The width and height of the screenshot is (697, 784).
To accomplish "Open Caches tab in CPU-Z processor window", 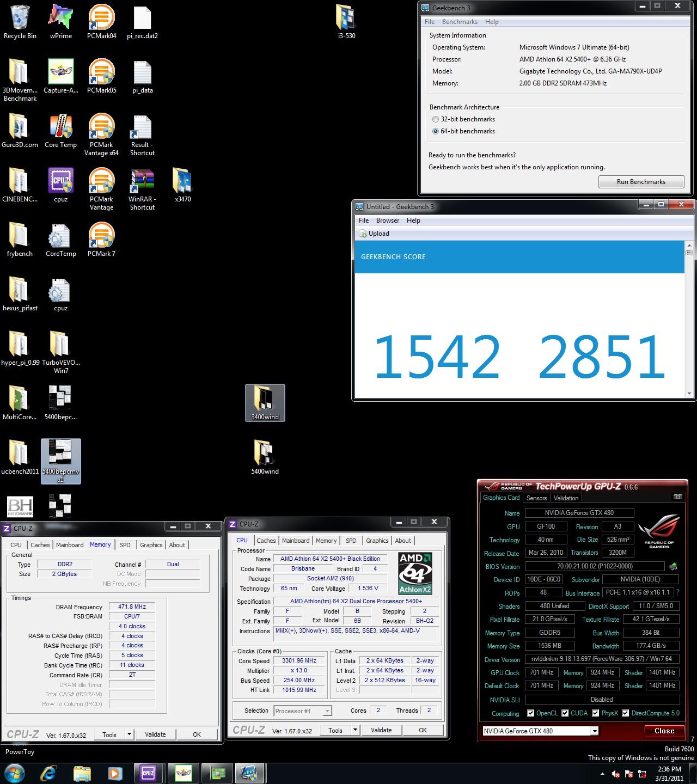I will click(266, 541).
